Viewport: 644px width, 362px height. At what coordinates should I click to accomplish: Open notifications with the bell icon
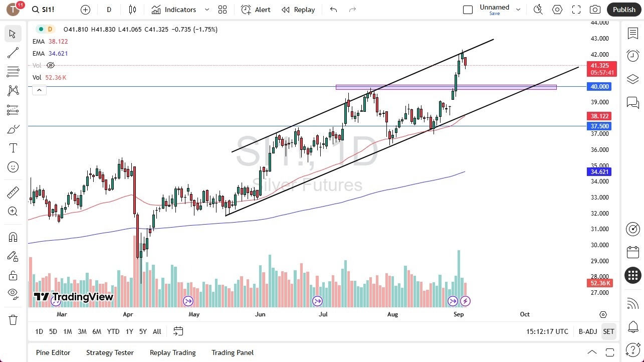(x=632, y=326)
